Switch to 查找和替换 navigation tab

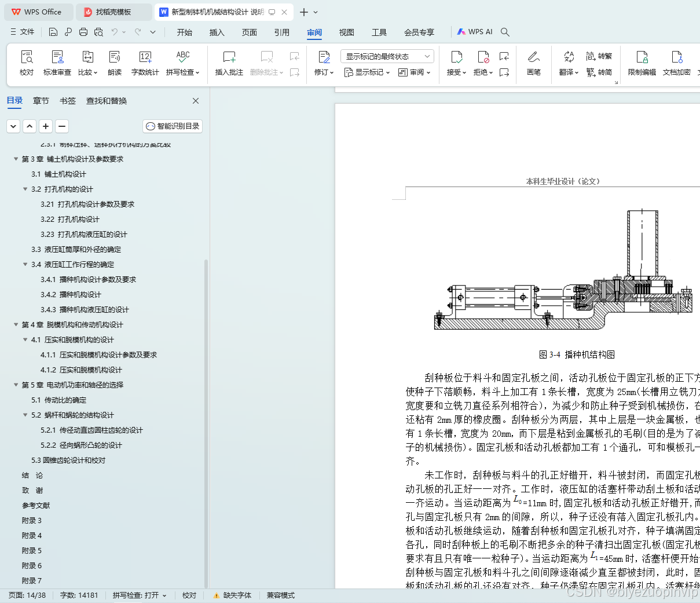[x=107, y=101]
